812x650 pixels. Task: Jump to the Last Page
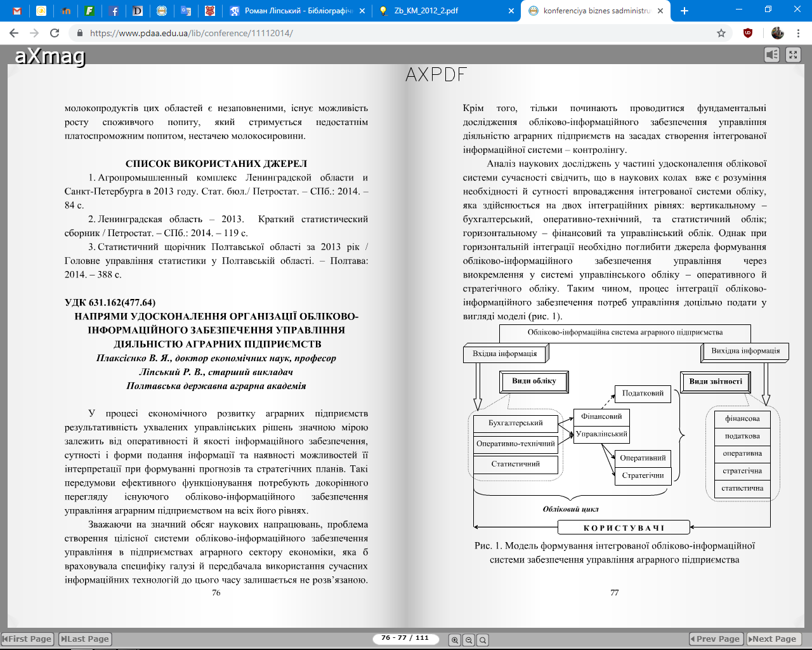pyautogui.click(x=84, y=639)
